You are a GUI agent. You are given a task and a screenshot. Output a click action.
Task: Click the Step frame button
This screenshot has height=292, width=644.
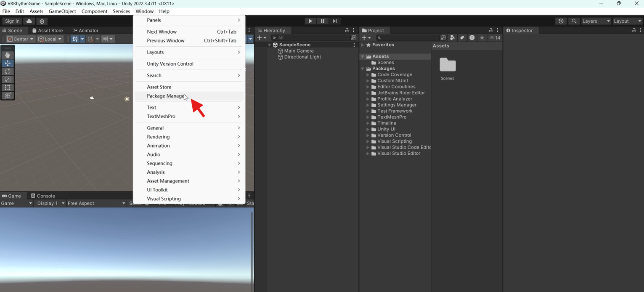pos(335,21)
